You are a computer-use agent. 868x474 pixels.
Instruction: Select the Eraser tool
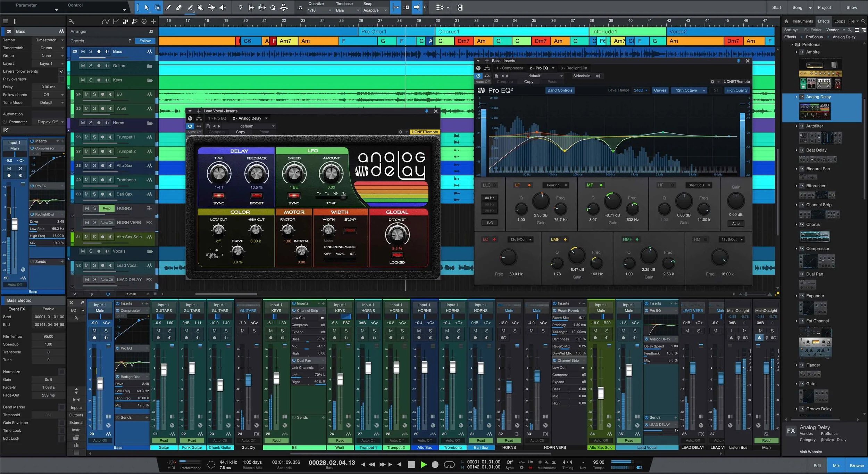[x=179, y=7]
